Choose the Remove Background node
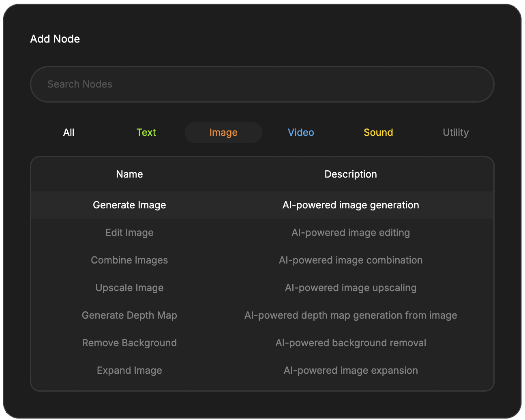Viewport: 525px width, 420px height. point(129,343)
